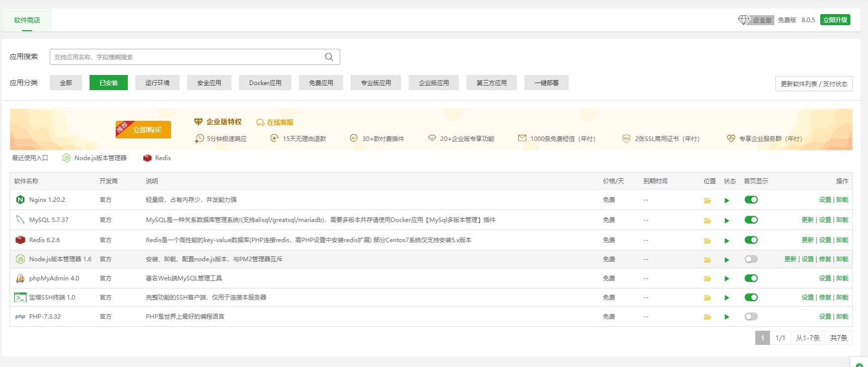Image resolution: width=868 pixels, height=367 pixels.
Task: Select the 安全应用 category
Action: (209, 83)
